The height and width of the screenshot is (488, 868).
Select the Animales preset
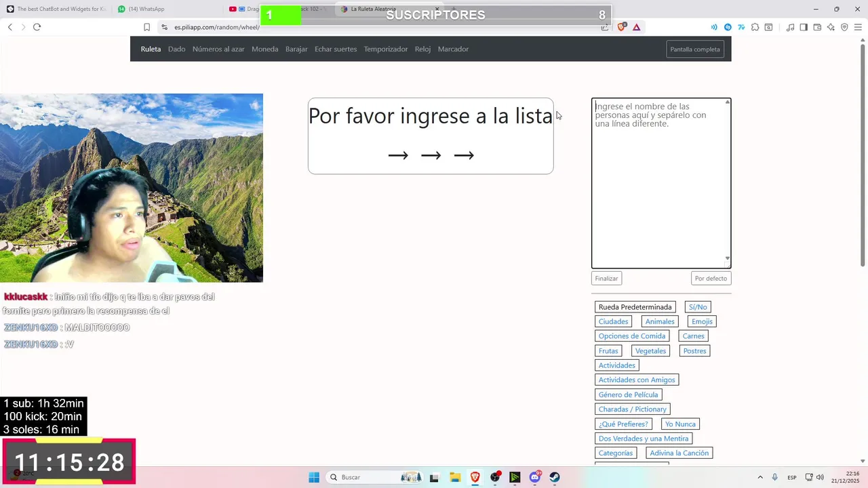tap(660, 321)
